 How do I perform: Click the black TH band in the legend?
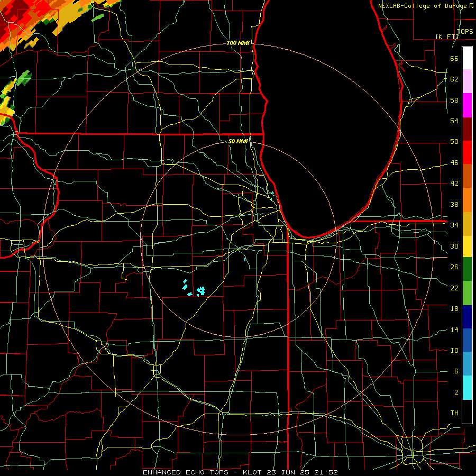point(467,411)
